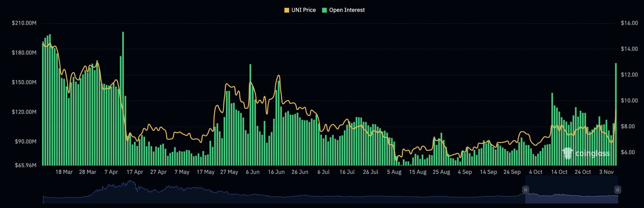Viewport: 644px width, 208px height.
Task: Click the "24 Oct" x-axis date label
Action: click(x=583, y=172)
